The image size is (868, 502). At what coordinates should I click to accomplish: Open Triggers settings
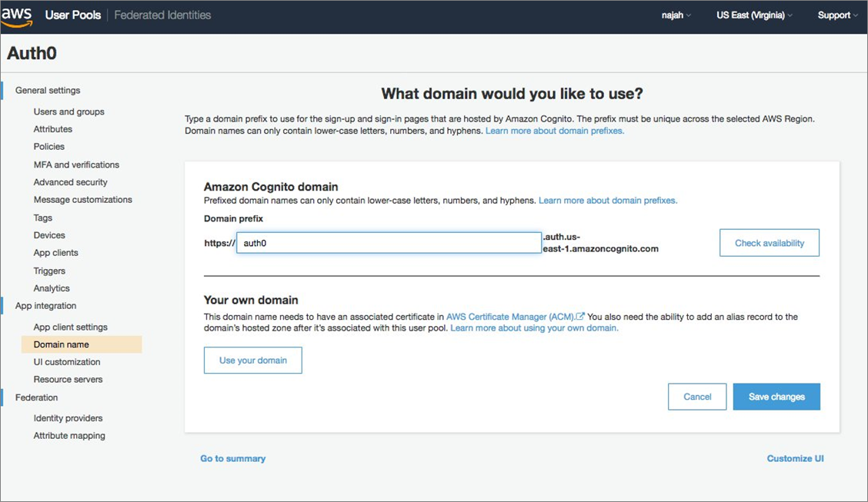click(49, 271)
